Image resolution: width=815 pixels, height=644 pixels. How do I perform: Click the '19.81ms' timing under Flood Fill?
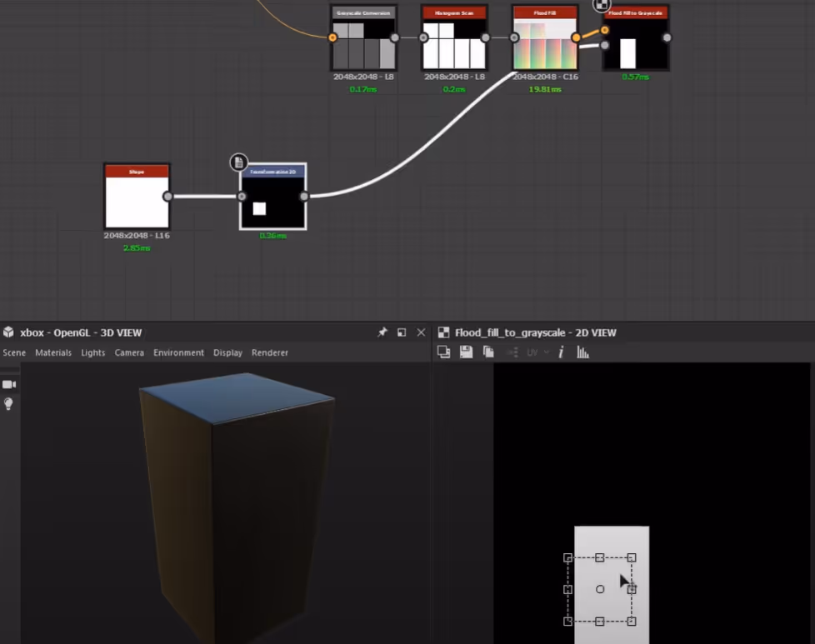click(x=545, y=89)
